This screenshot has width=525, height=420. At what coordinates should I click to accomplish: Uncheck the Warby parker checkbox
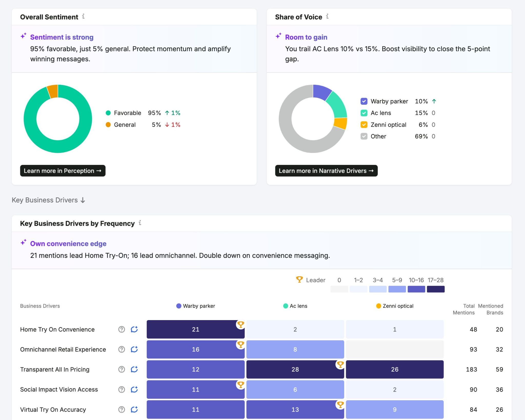click(x=364, y=101)
